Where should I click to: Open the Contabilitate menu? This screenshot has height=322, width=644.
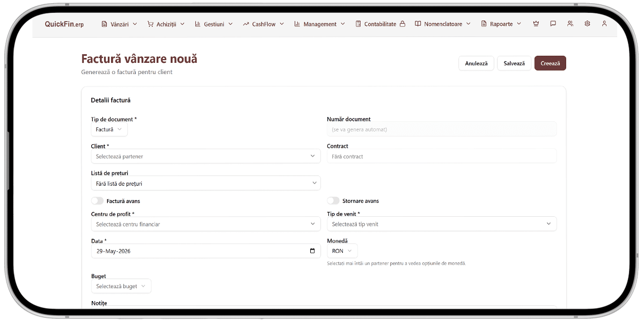pos(380,24)
